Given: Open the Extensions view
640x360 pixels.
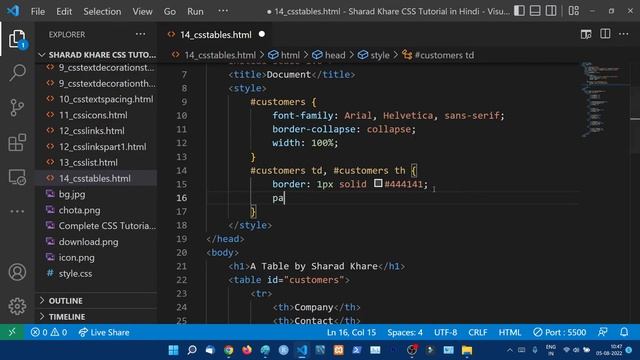Looking at the screenshot, I should (17, 142).
